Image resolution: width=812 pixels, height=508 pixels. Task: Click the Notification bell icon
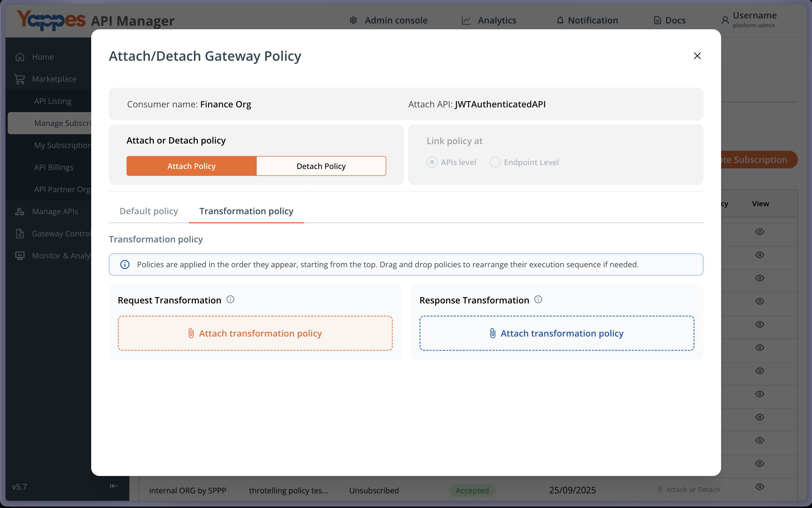click(560, 20)
